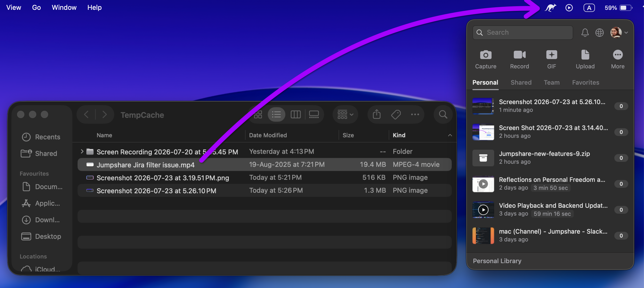Check the battery status icon

pyautogui.click(x=626, y=8)
